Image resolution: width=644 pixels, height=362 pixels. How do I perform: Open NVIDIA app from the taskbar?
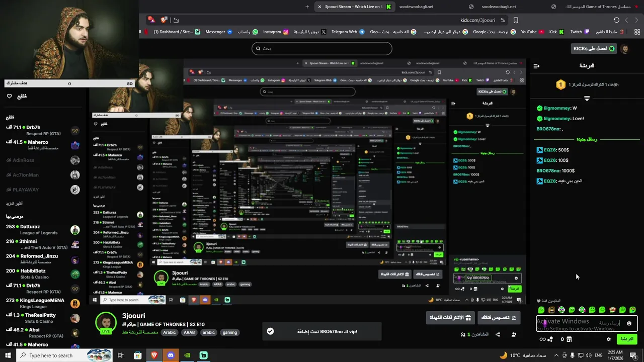187,355
